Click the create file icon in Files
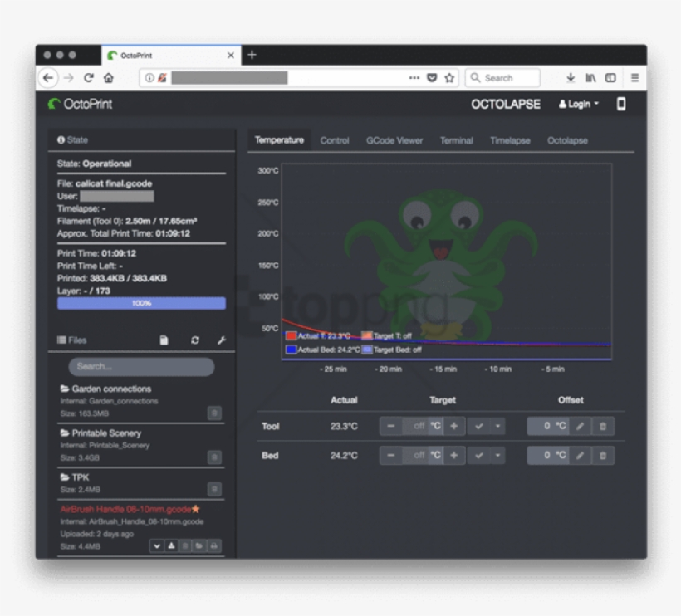Viewport: 681px width, 616px height. point(164,340)
